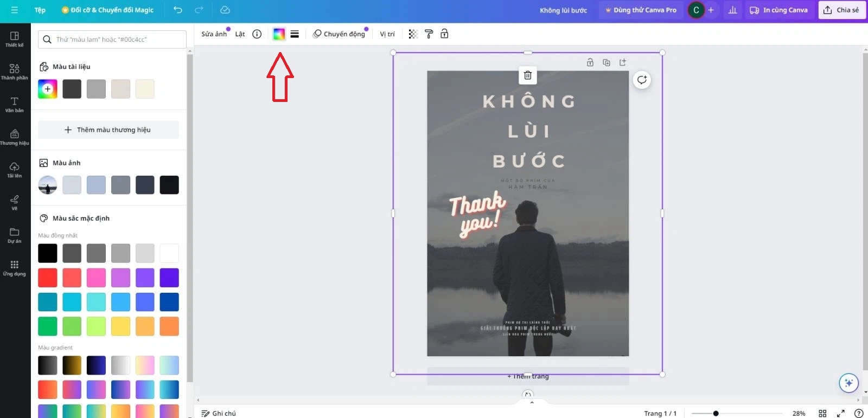Click color panel vertical scrollbar
The width and height of the screenshot is (868, 418).
pyautogui.click(x=190, y=218)
